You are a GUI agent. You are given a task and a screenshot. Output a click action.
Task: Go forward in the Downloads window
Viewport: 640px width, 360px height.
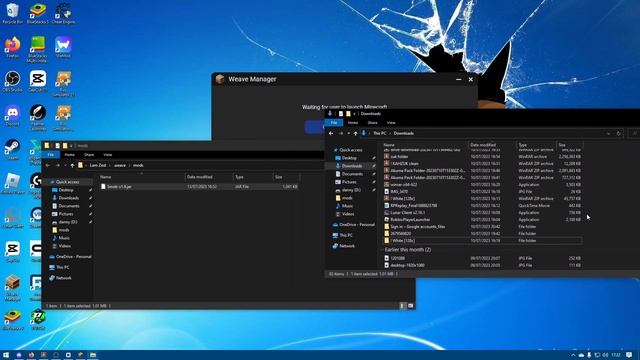tap(340, 133)
